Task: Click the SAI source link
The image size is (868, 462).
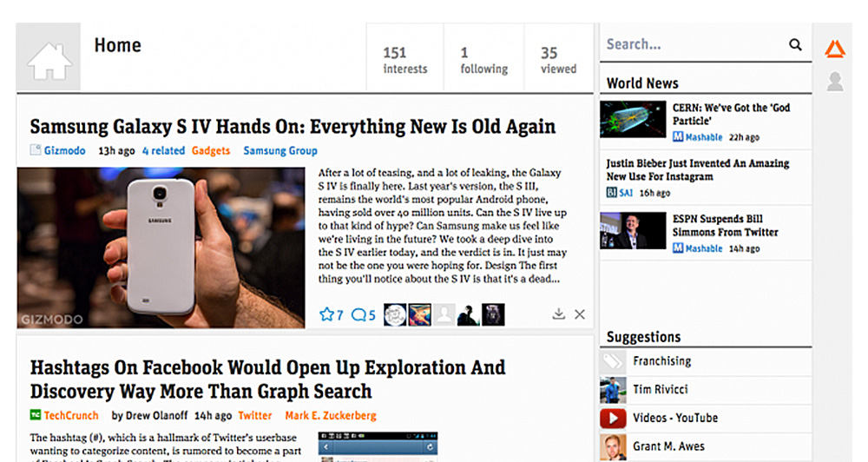Action: 626,193
